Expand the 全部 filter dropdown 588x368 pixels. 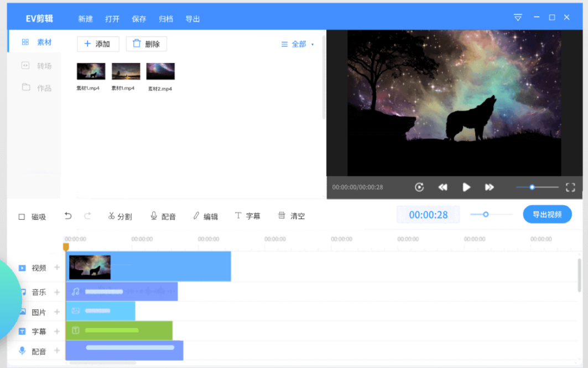pos(298,44)
